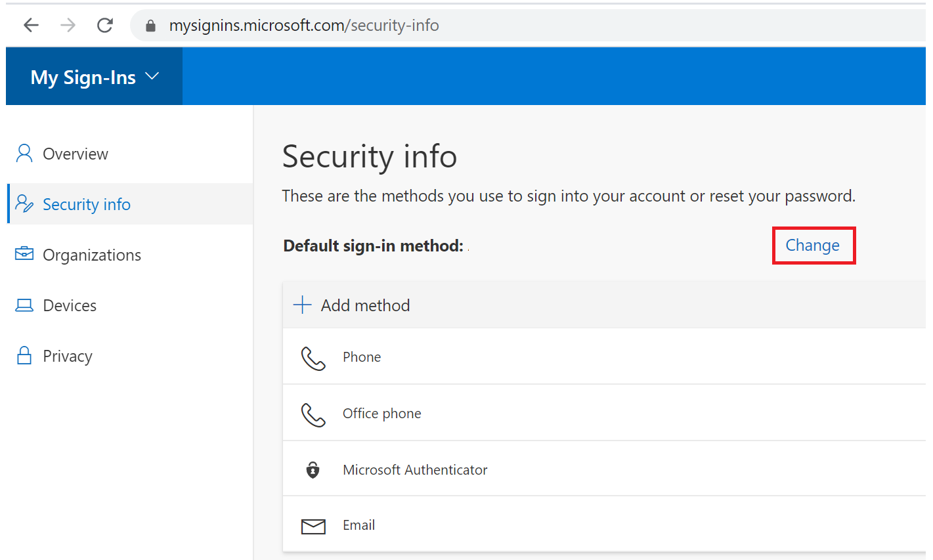Click the browser back arrow
The height and width of the screenshot is (560, 933).
31,26
